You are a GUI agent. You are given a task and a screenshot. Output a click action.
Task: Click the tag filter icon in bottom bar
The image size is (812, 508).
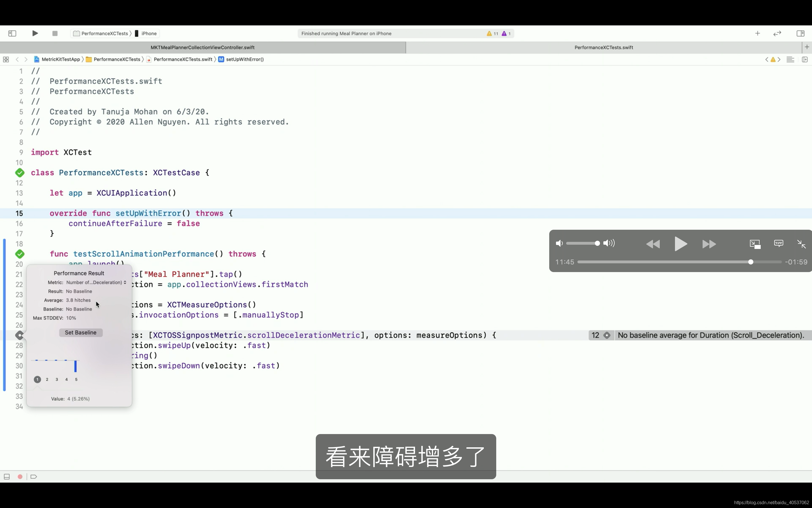(34, 476)
